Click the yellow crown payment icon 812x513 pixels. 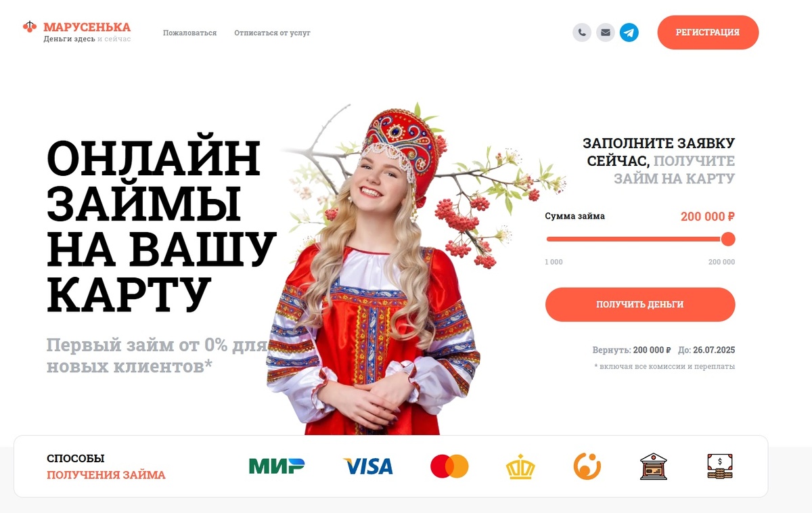(520, 466)
